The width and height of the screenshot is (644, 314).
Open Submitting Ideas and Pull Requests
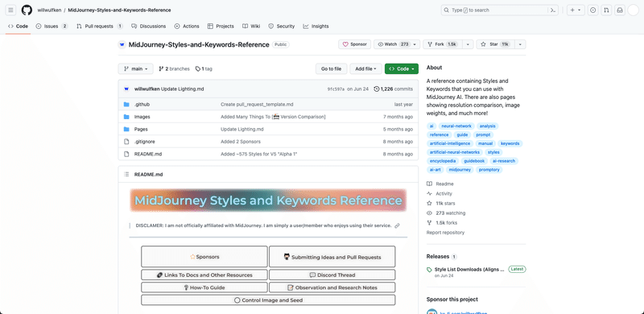pyautogui.click(x=332, y=257)
